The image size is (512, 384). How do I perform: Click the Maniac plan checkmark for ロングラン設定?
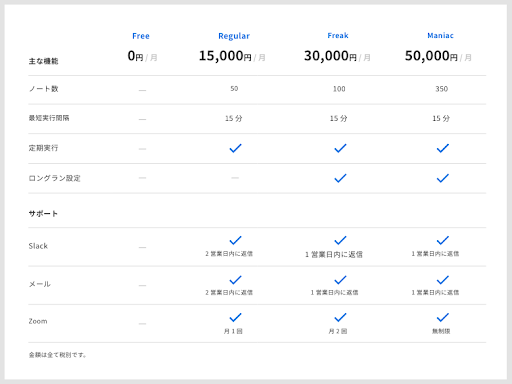pyautogui.click(x=443, y=178)
